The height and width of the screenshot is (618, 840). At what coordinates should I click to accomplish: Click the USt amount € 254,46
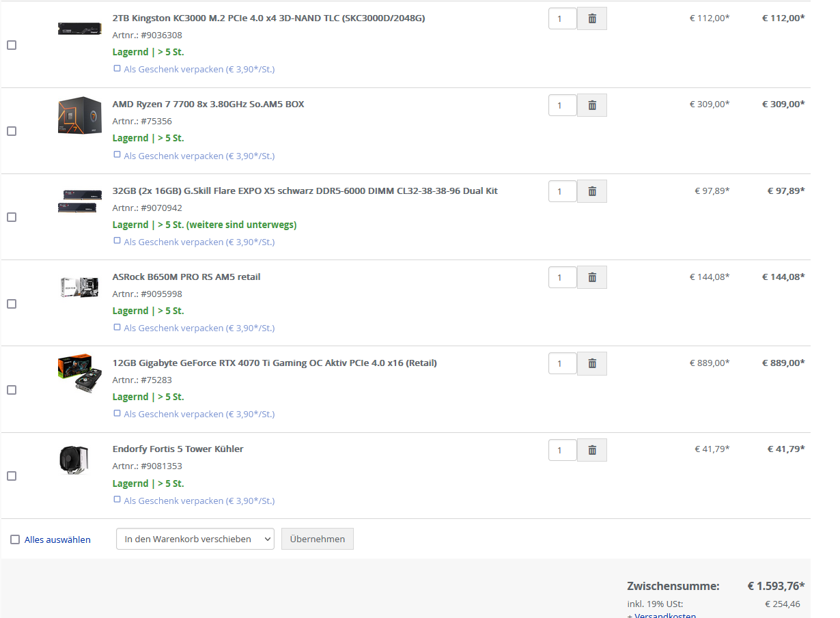pos(783,604)
